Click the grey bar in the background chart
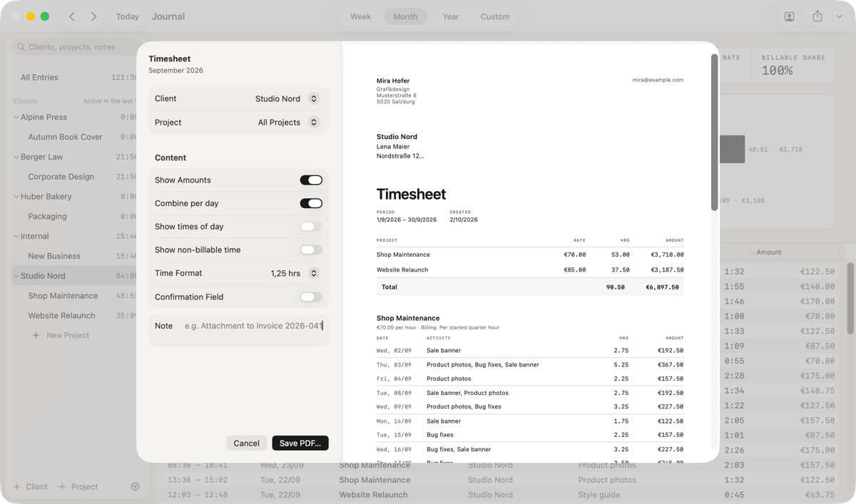 (732, 149)
